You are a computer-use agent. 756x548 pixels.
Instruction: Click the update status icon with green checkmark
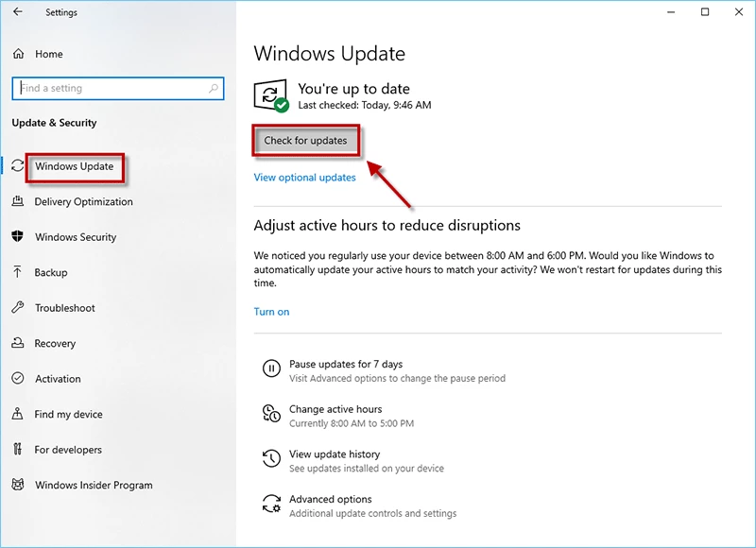tap(271, 95)
